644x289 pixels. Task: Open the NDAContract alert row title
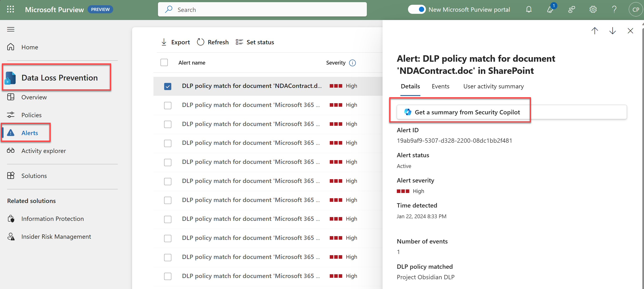251,86
